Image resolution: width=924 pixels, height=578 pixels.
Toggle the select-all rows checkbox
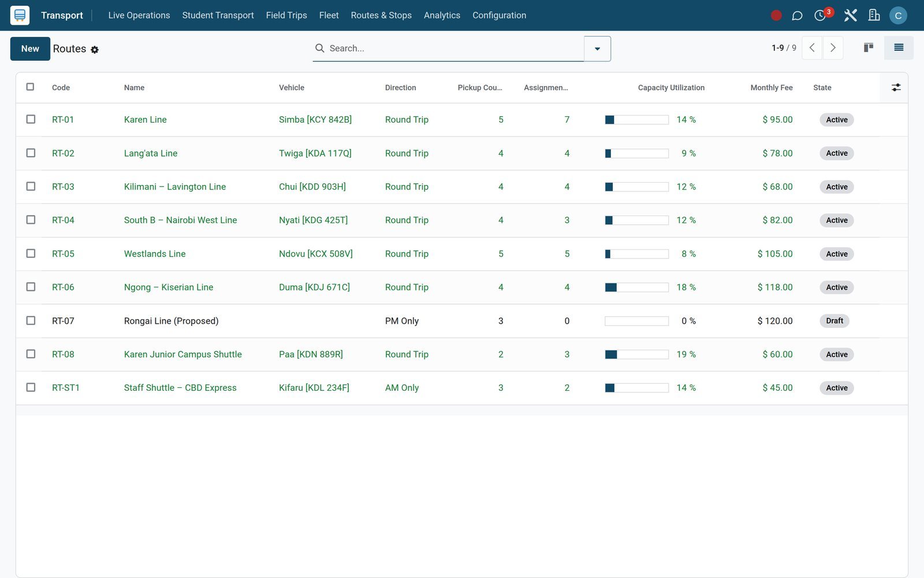(x=30, y=87)
